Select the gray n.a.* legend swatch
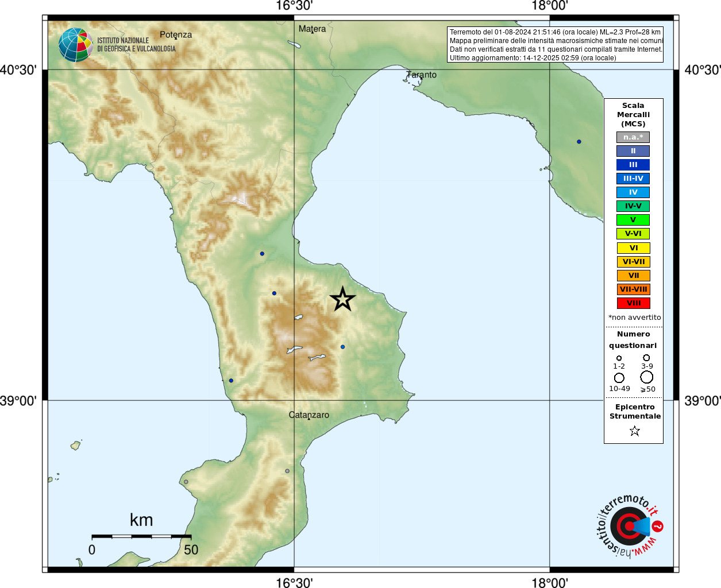 click(633, 137)
